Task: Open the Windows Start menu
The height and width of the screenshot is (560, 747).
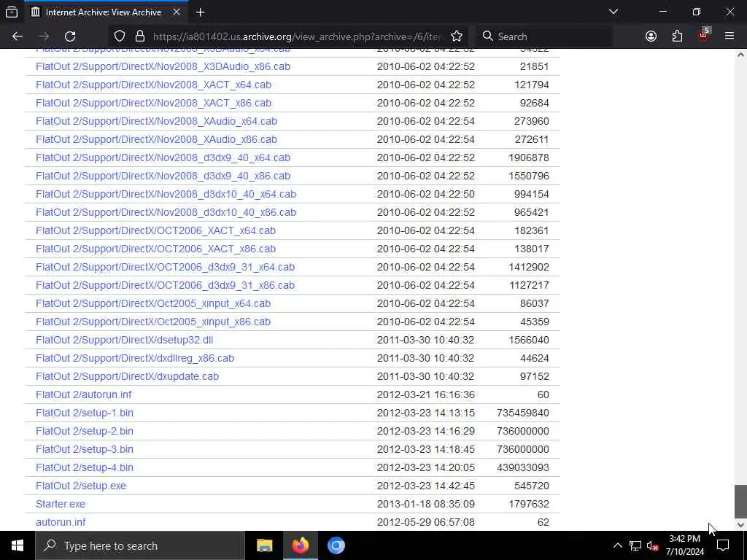Action: click(18, 545)
